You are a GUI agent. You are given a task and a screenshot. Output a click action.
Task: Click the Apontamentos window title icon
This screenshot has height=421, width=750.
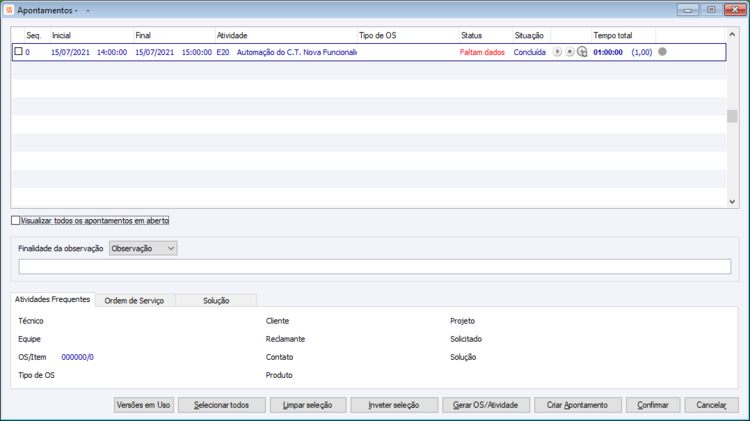coord(9,10)
